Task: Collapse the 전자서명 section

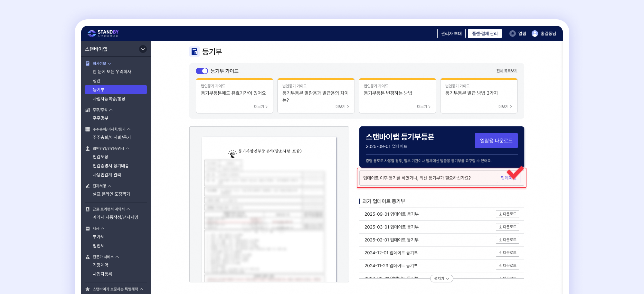Action: [x=109, y=186]
